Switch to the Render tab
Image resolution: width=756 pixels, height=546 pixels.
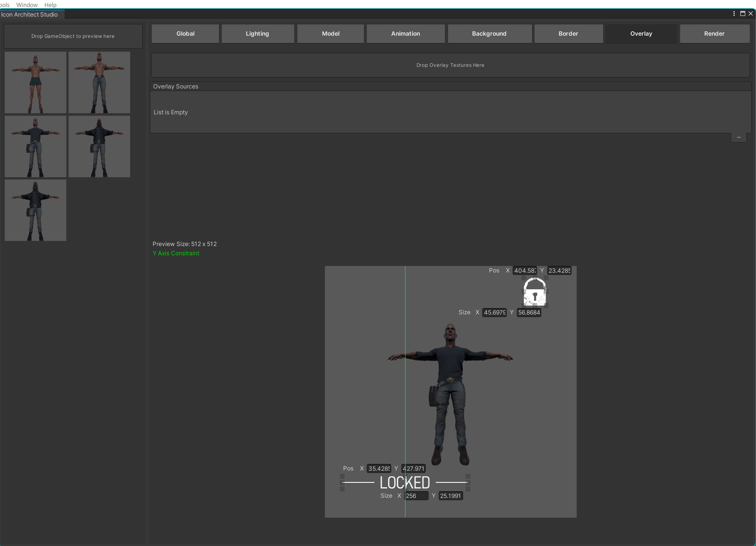tap(714, 34)
